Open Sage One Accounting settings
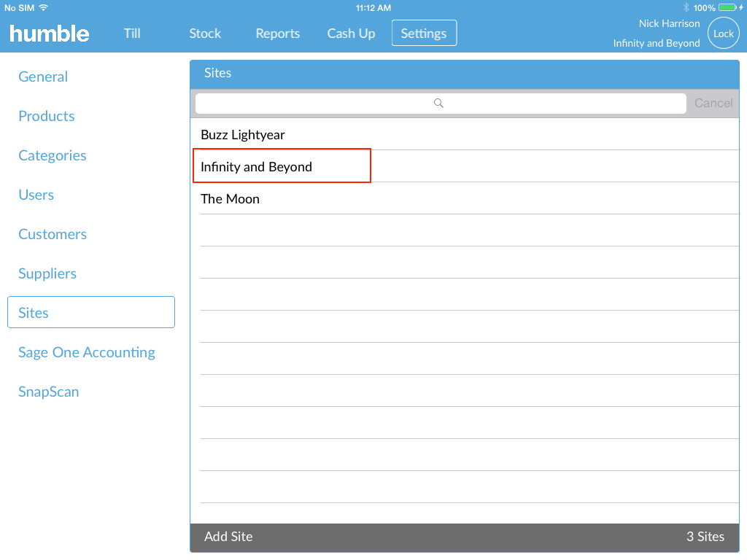Viewport: 747px width, 560px height. tap(87, 352)
